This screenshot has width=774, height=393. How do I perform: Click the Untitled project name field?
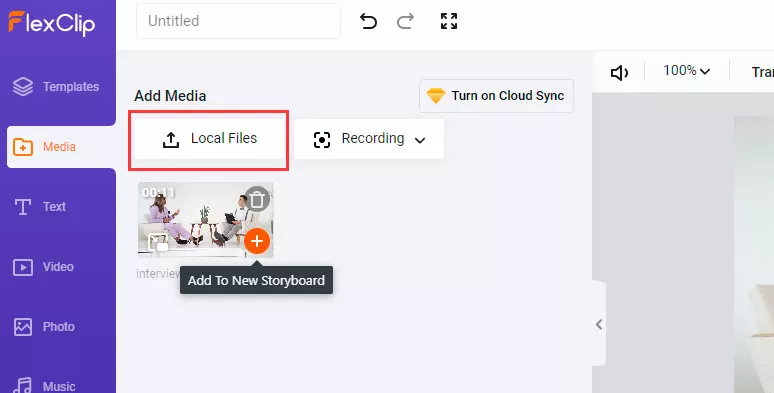(x=238, y=21)
